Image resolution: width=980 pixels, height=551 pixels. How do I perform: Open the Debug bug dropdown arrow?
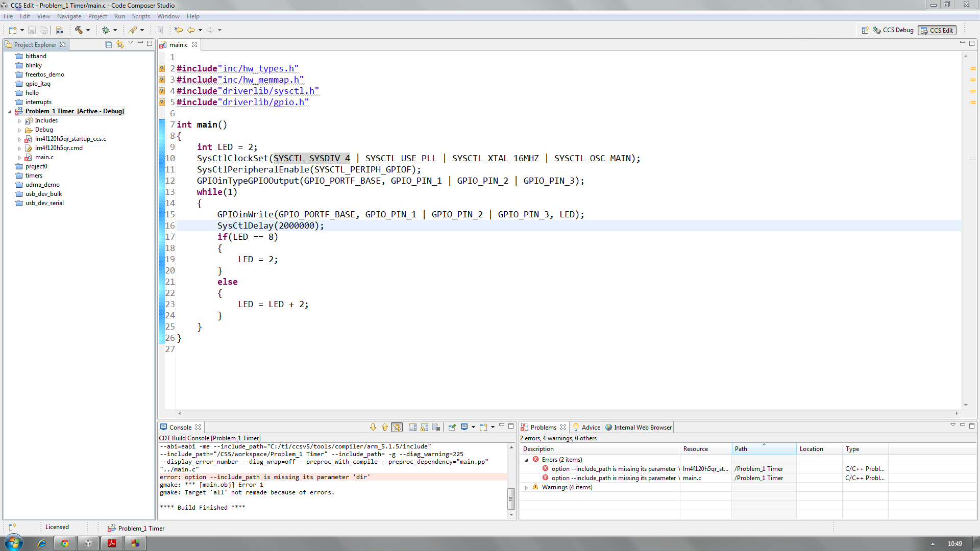(x=115, y=30)
